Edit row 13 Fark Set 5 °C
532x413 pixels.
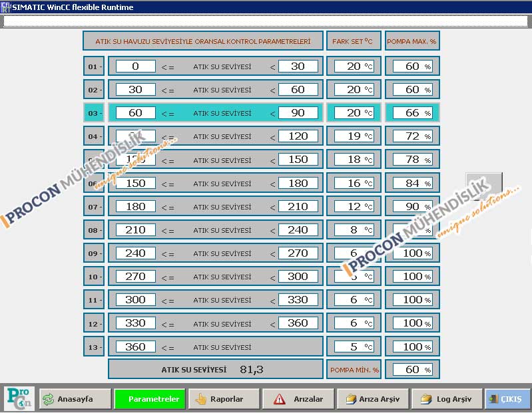[x=354, y=346]
